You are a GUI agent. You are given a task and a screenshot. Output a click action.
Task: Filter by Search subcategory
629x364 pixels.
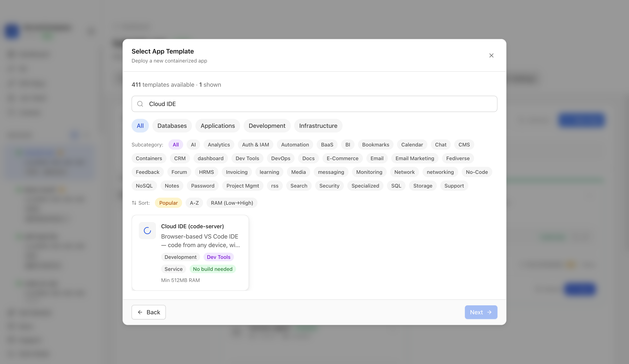[x=299, y=186]
